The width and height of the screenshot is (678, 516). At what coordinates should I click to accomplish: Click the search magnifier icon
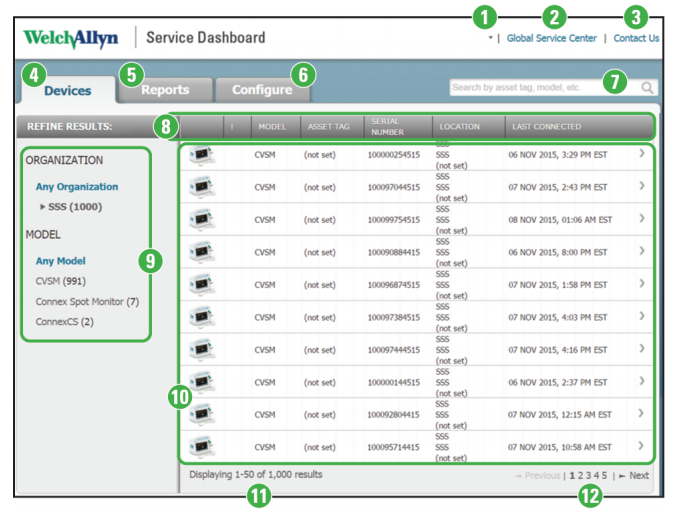(647, 88)
